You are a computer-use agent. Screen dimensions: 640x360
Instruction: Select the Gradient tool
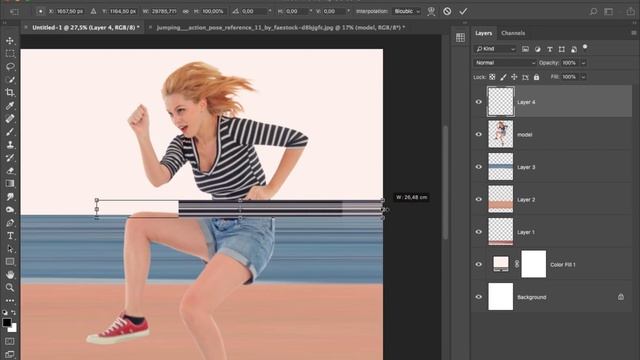click(10, 184)
